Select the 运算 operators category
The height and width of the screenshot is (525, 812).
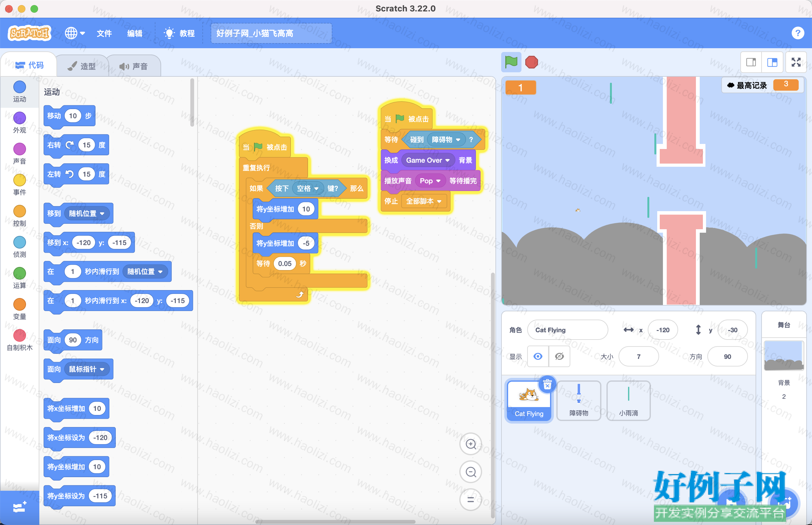[19, 278]
